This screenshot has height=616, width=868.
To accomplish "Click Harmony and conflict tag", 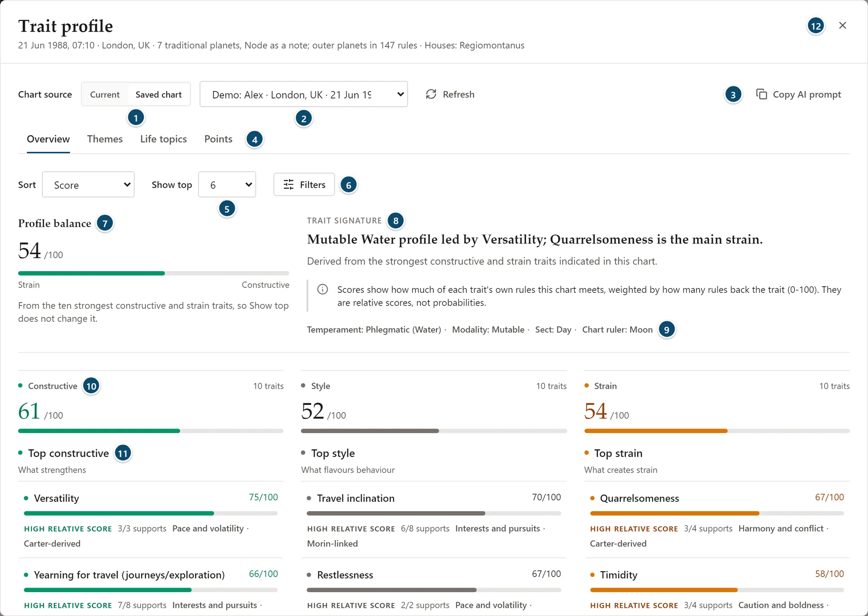I will pos(781,528).
